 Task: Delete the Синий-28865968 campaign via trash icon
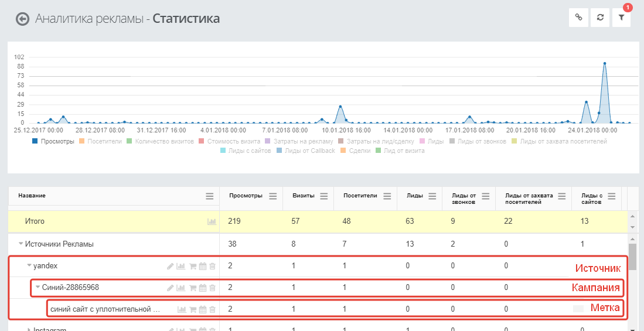point(212,288)
